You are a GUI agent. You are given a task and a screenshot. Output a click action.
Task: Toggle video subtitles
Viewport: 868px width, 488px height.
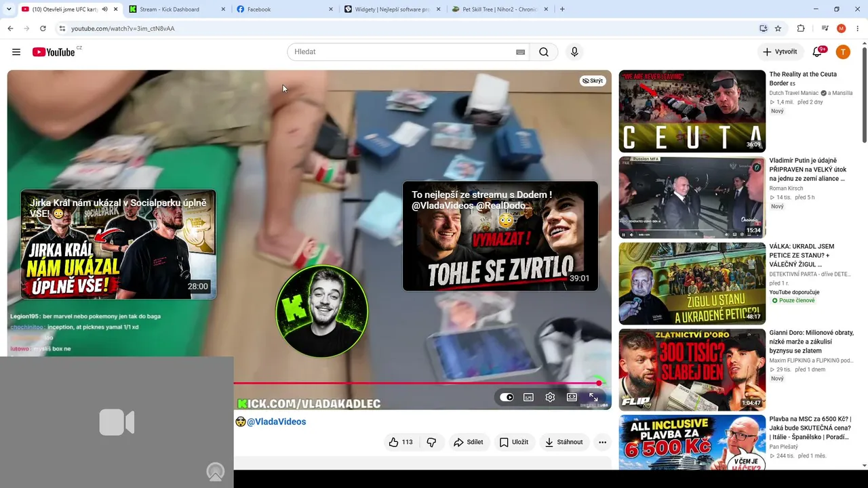point(528,397)
